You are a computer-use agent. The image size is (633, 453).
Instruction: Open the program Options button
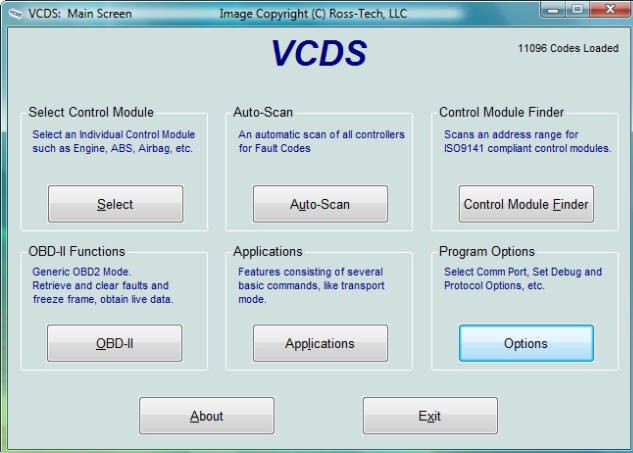[x=526, y=343]
